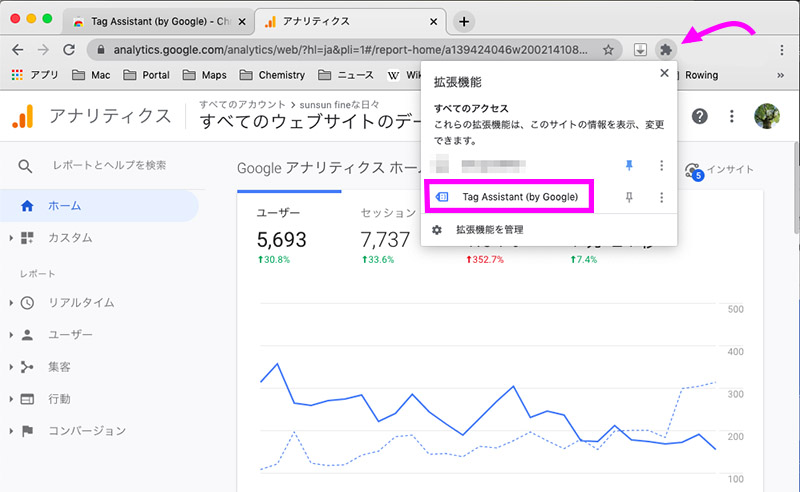Open more options for Tag Assistant
The height and width of the screenshot is (492, 800).
point(661,197)
